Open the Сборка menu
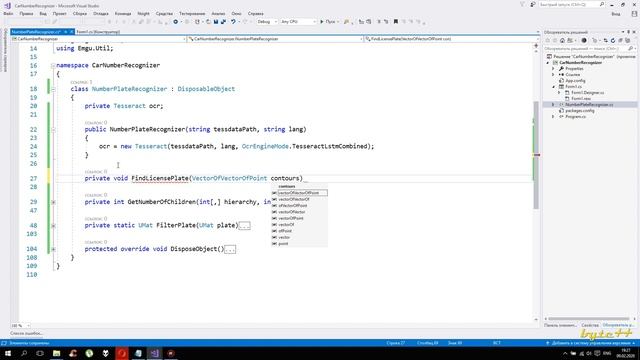The height and width of the screenshot is (360, 640). point(80,13)
